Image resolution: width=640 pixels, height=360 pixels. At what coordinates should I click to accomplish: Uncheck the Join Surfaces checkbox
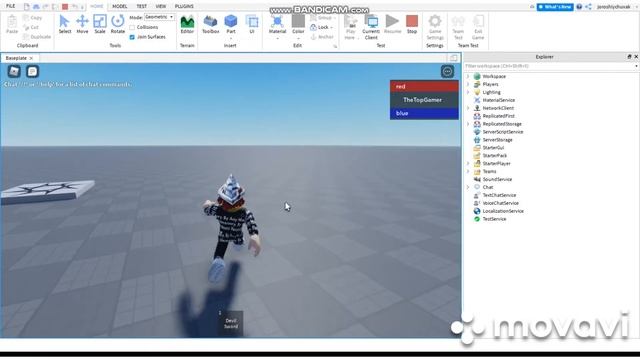[x=132, y=37]
